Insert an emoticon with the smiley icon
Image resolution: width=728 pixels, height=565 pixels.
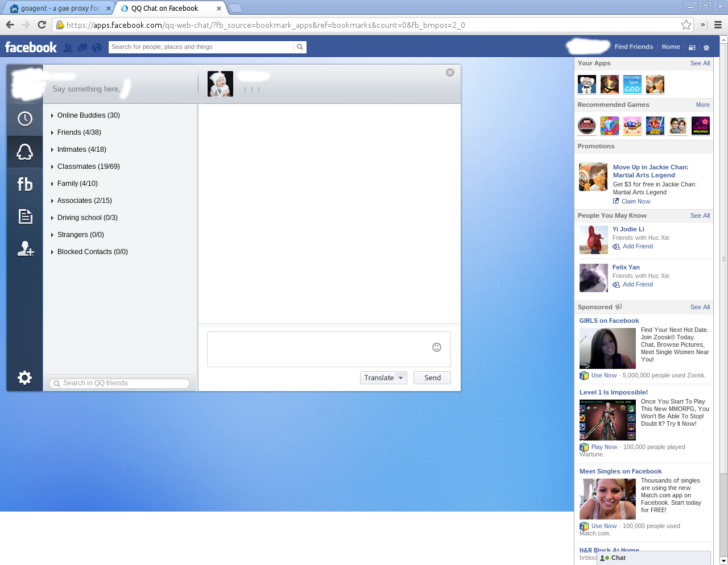point(437,347)
